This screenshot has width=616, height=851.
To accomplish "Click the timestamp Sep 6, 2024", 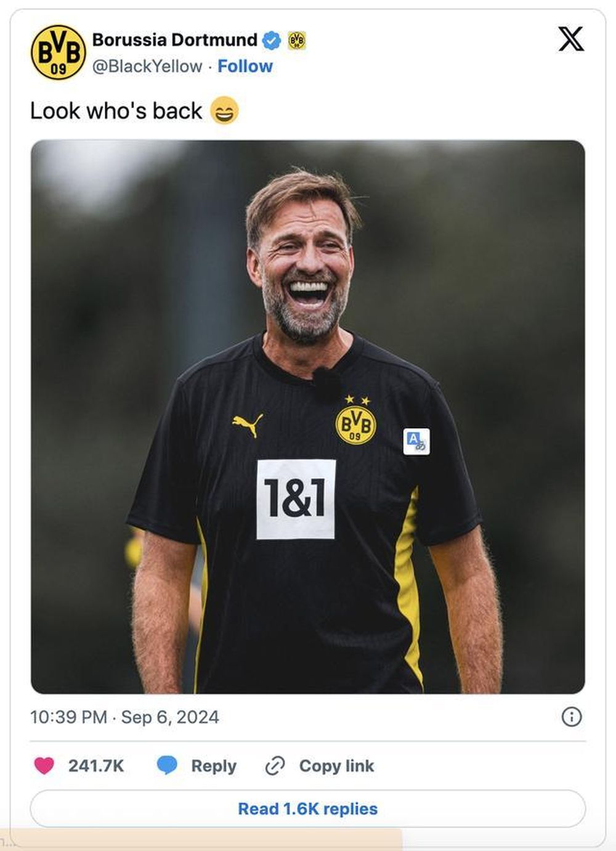I will [171, 717].
